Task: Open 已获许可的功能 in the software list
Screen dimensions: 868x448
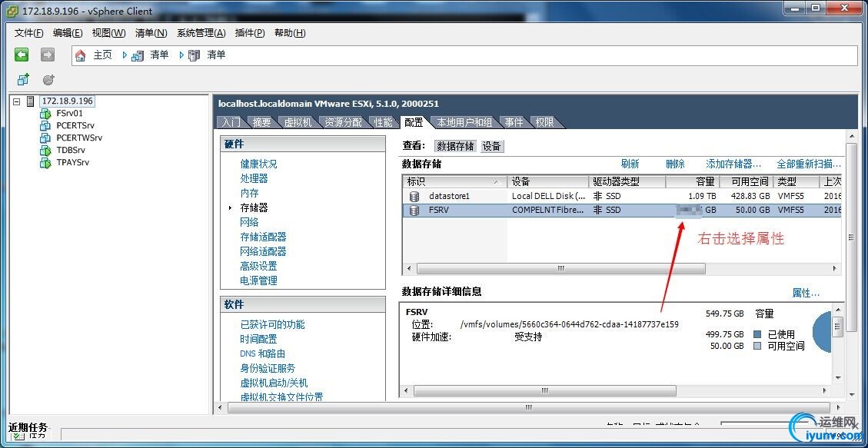Action: 272,324
